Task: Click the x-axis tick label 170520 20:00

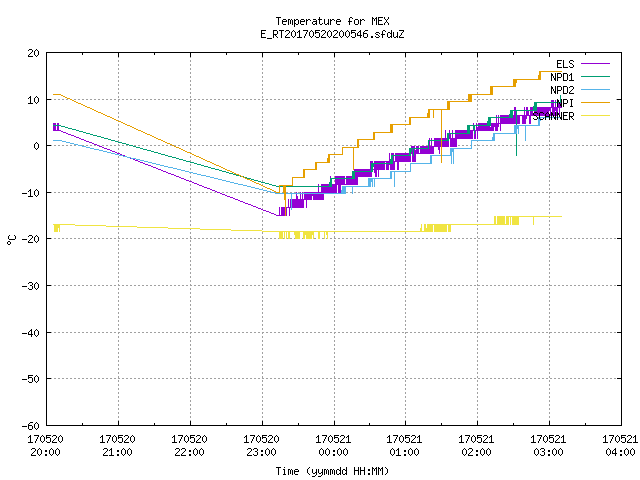Action: 45,446
